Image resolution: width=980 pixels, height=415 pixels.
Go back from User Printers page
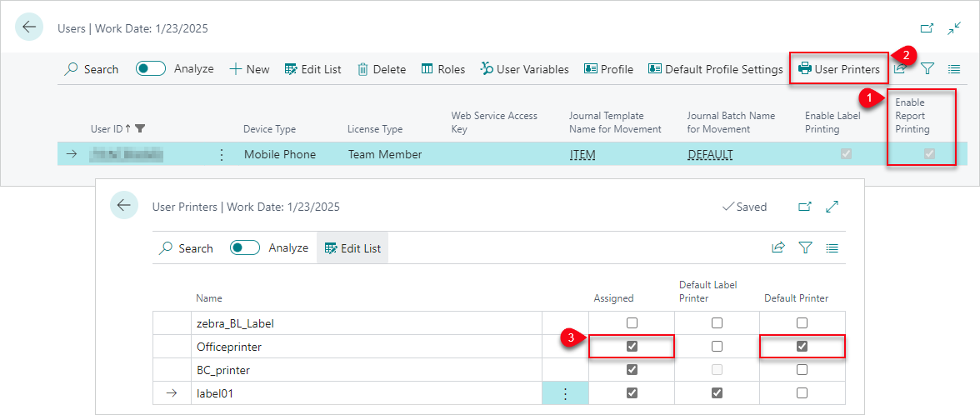124,206
